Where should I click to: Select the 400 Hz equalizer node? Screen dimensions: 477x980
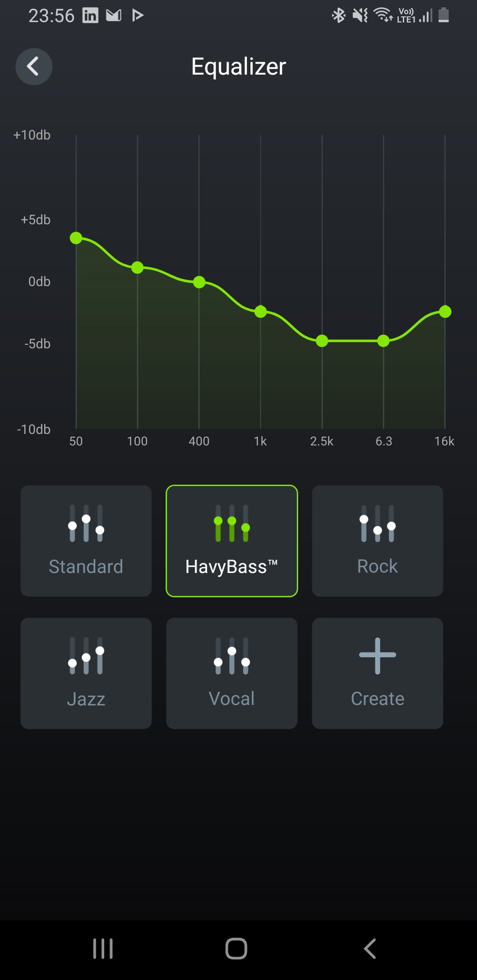(x=199, y=282)
